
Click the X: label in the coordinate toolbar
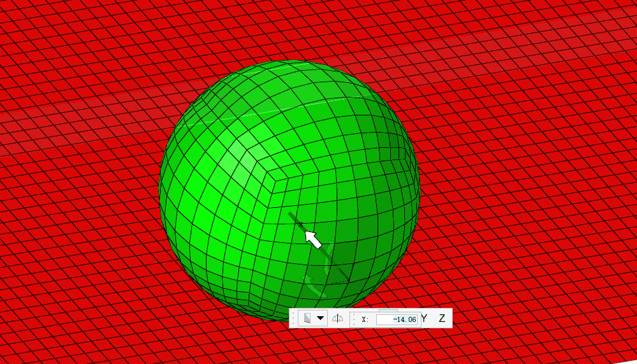point(365,319)
